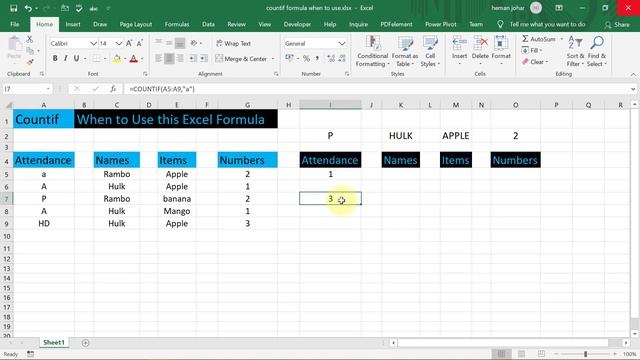Switch to Page Break Preview icon
The height and width of the screenshot is (360, 640).
pos(541,354)
